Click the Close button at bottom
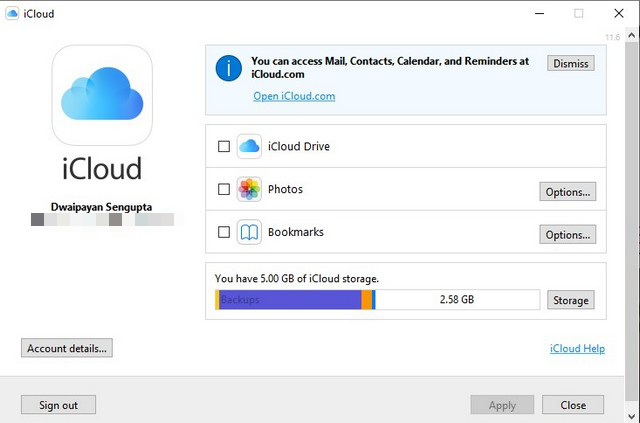Screen dimensions: 640x423 coord(573,405)
